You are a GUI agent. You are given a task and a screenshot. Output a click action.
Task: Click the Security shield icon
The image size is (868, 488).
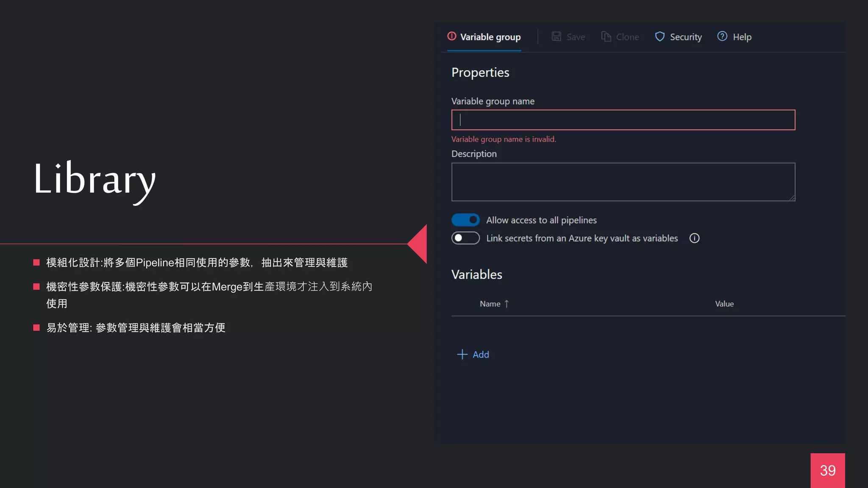659,37
